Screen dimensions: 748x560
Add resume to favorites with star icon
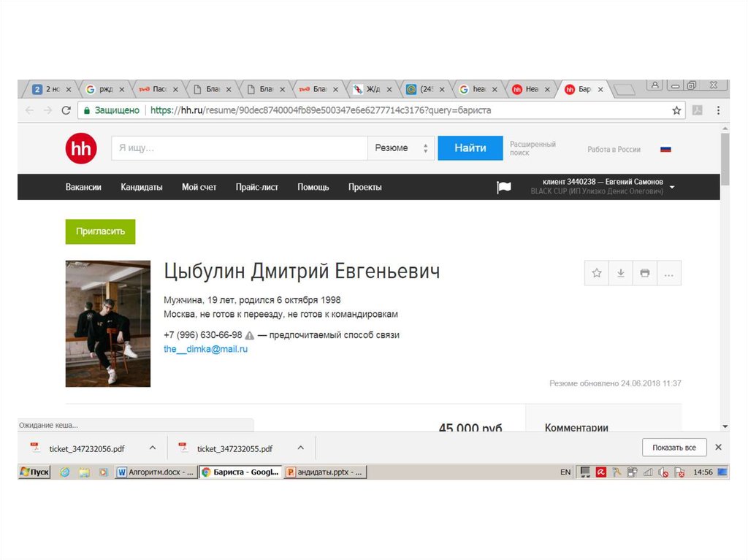pos(597,273)
